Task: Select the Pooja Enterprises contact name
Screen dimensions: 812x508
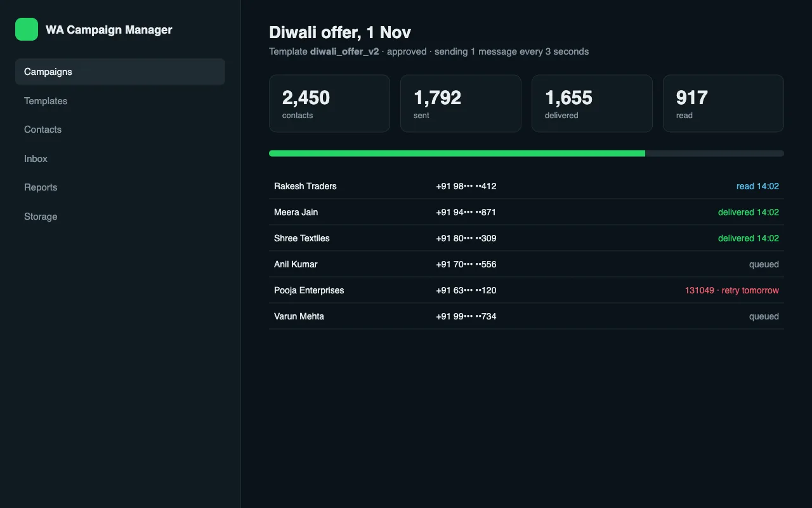Action: 309,290
